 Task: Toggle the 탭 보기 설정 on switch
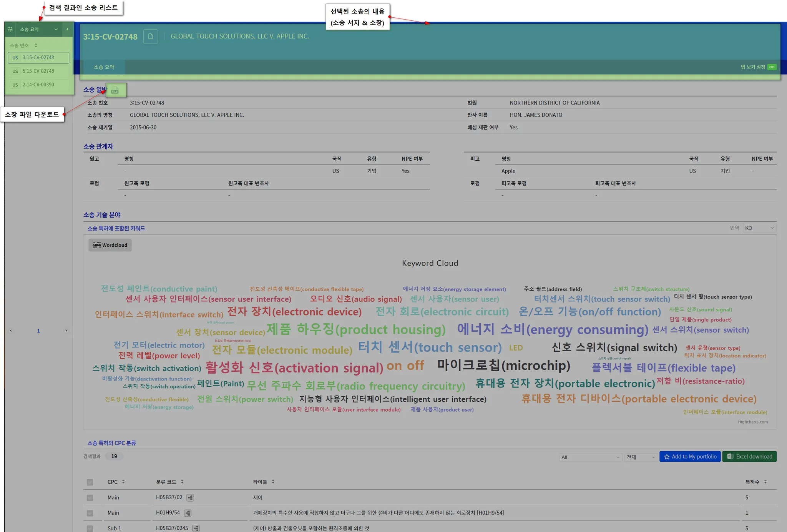click(x=772, y=67)
